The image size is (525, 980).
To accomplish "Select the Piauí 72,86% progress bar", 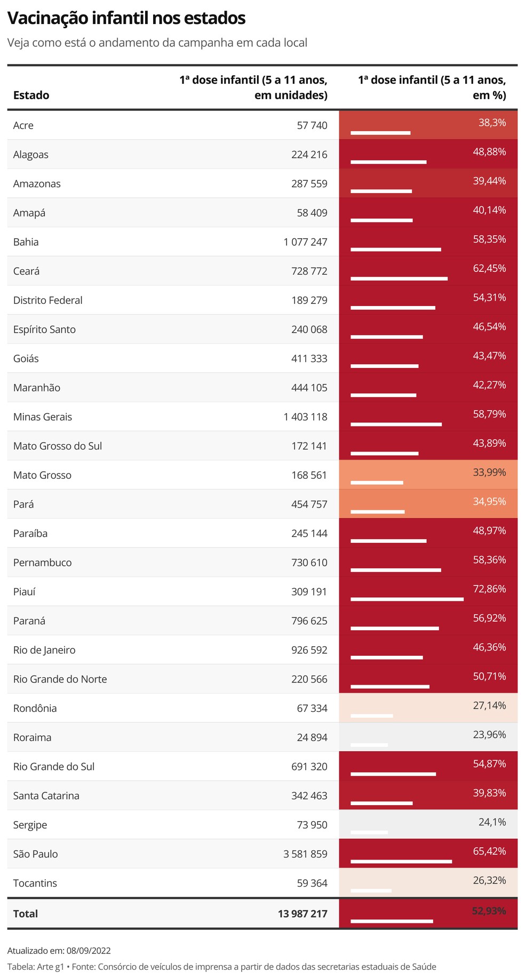I will tap(407, 599).
